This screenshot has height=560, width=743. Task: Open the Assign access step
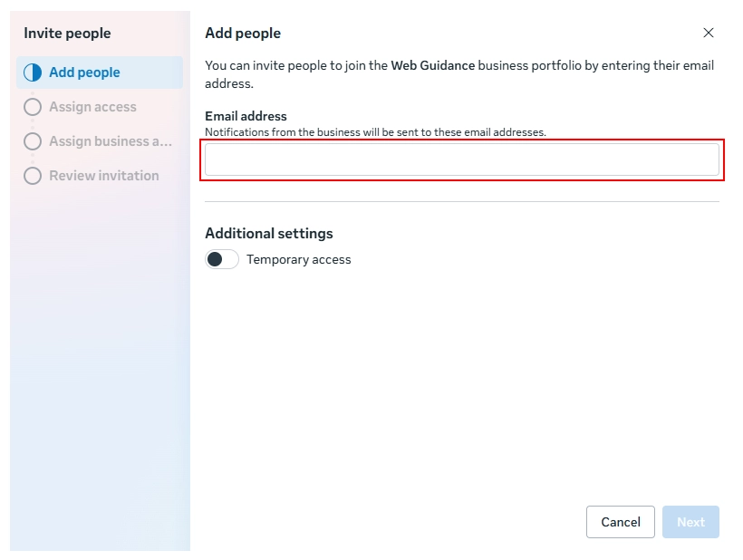tap(91, 107)
